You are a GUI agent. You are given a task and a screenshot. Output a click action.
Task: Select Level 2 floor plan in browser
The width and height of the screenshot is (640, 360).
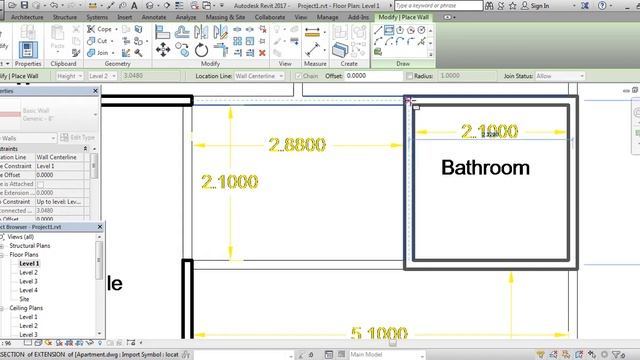coord(29,273)
